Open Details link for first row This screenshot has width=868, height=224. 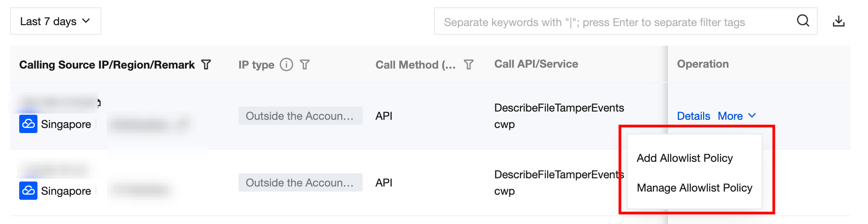pos(693,116)
